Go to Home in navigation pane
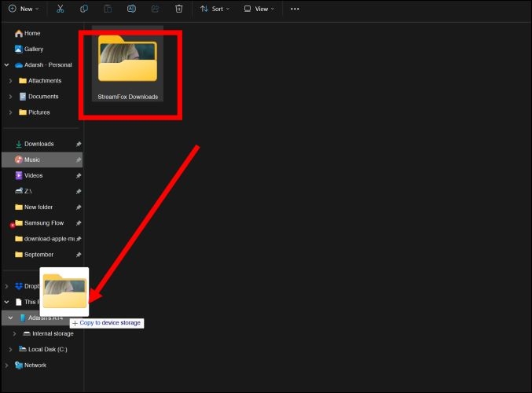Screen dimensions: 532x393 [31, 33]
